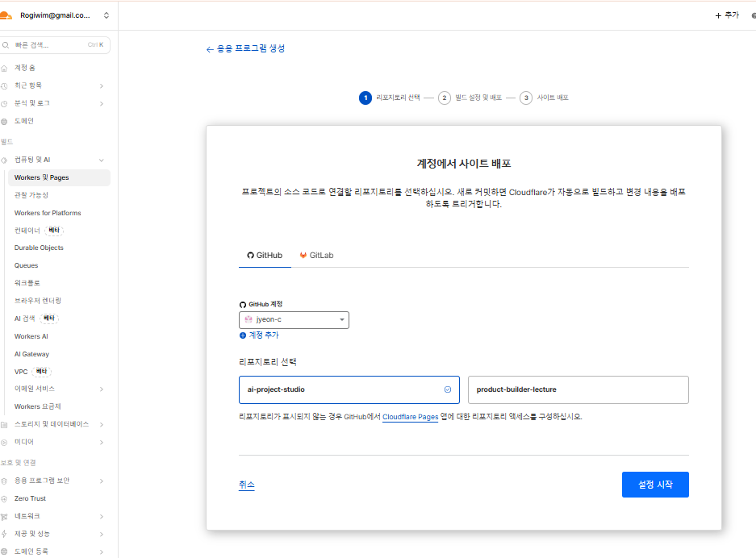
Task: Click the media icon beside 미디어
Action: point(4,443)
